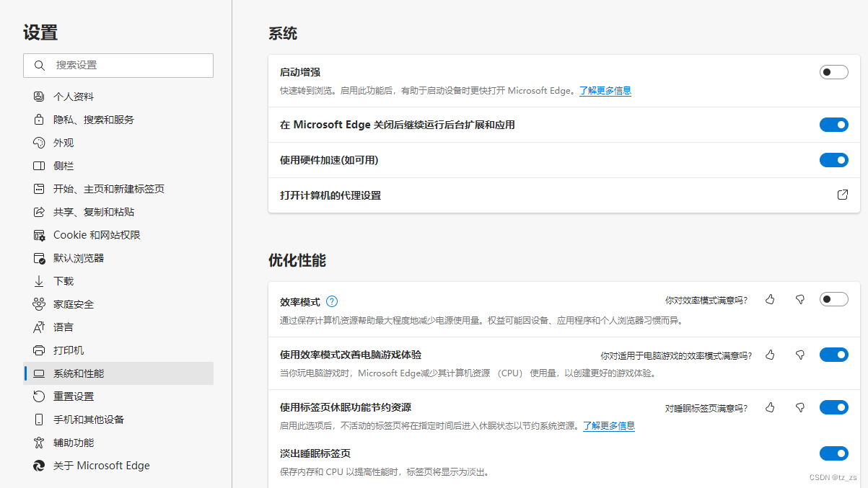Click the 外观 appearance icon
Viewport: 868px width, 488px height.
pyautogui.click(x=39, y=143)
